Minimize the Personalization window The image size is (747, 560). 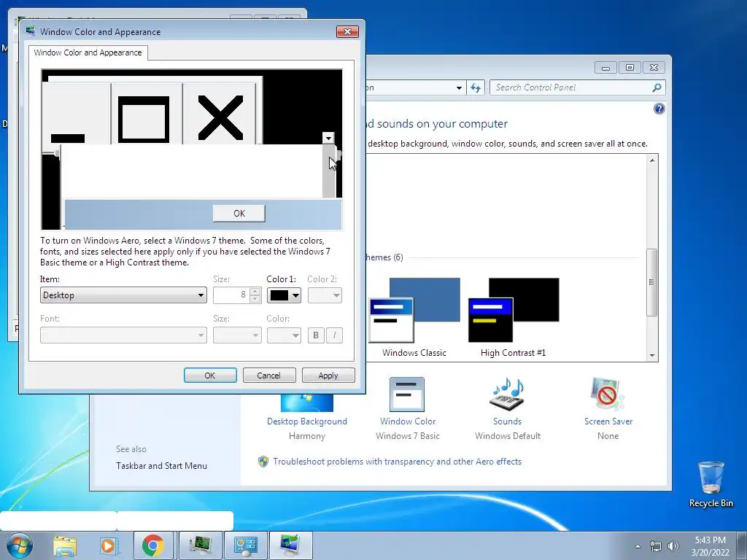pos(605,68)
